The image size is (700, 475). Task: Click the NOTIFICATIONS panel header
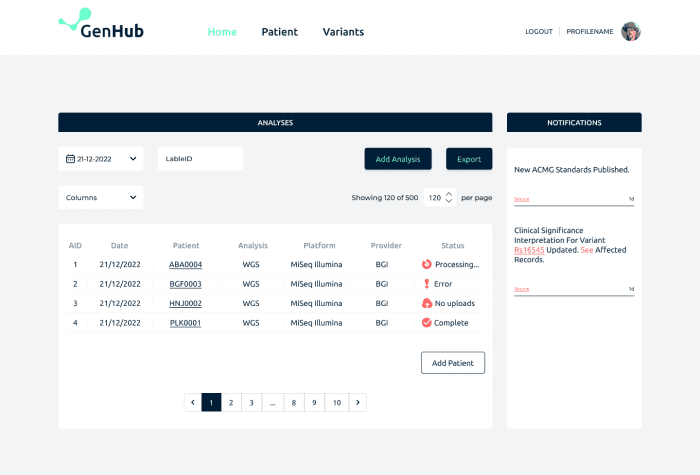click(x=574, y=122)
